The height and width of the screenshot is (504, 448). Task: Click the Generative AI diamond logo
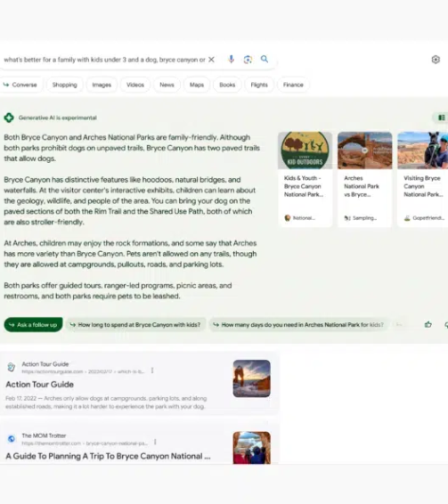click(9, 118)
